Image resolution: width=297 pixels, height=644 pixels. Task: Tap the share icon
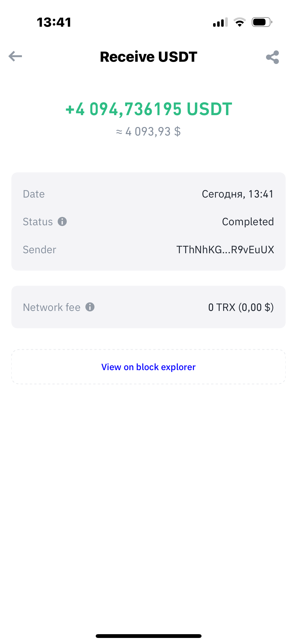[x=273, y=57]
